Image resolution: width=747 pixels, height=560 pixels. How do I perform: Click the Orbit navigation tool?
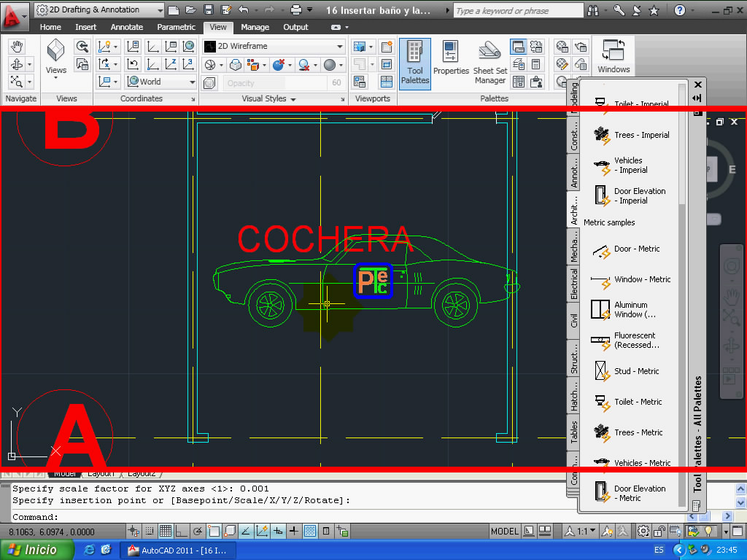point(18,64)
